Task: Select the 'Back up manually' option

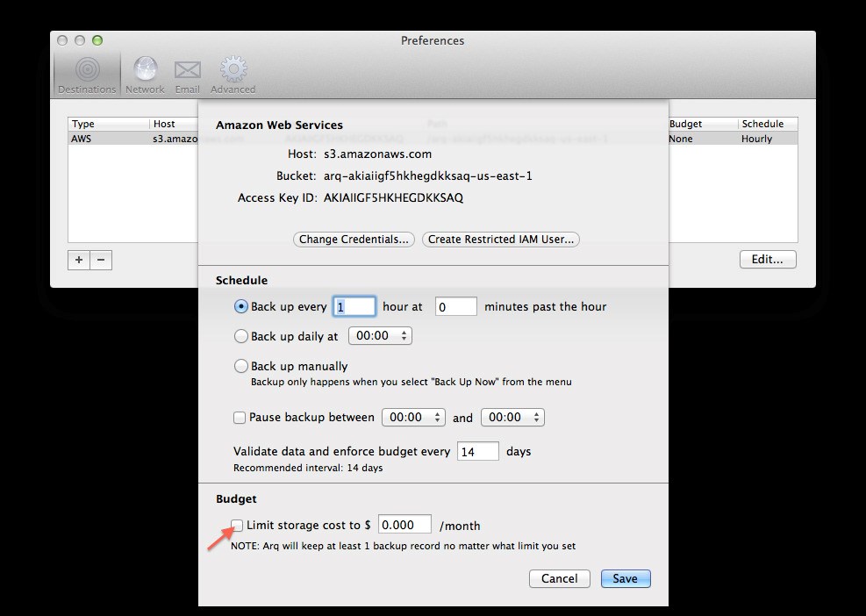Action: pos(240,366)
